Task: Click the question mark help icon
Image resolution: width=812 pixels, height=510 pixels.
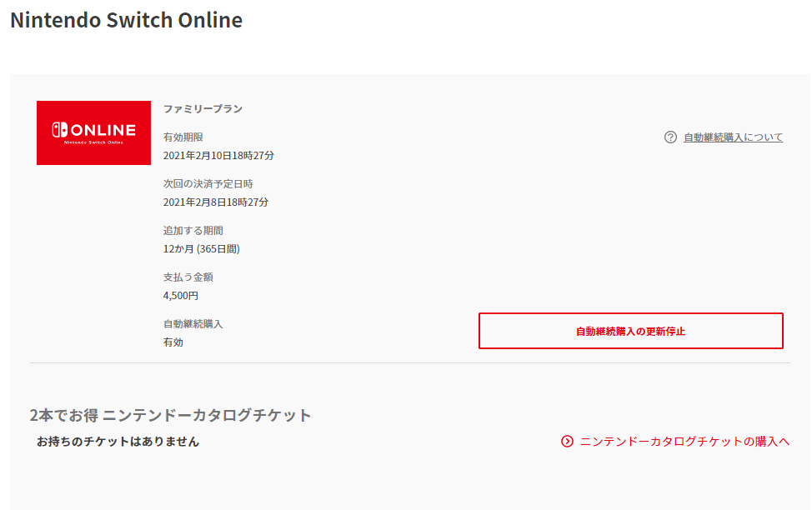Action: coord(670,137)
